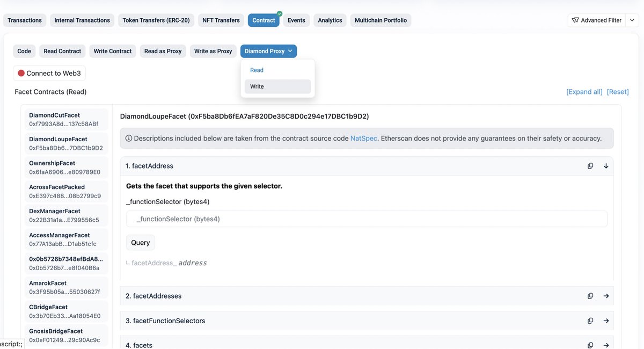This screenshot has width=644, height=349.
Task: Open Multichain Portfolio tab
Action: point(380,20)
